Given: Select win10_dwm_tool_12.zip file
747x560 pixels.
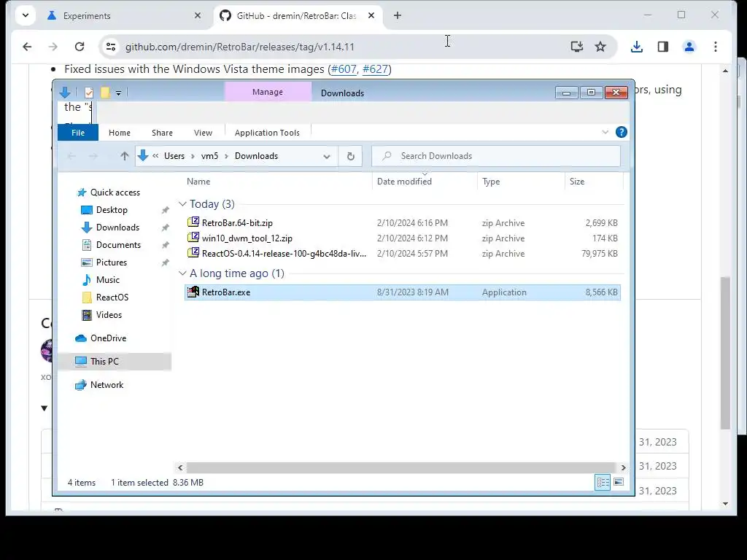Looking at the screenshot, I should pyautogui.click(x=247, y=238).
